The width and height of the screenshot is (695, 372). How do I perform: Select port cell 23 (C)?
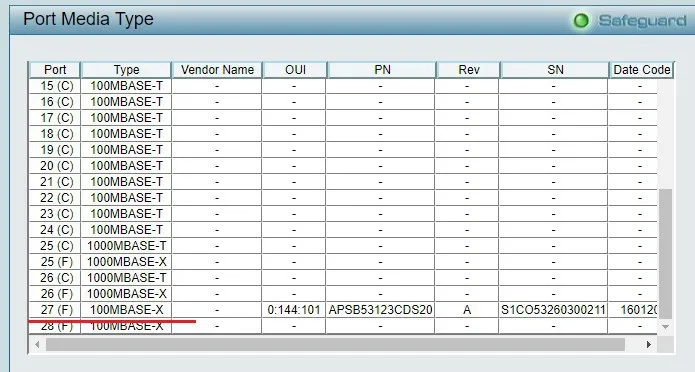[56, 213]
